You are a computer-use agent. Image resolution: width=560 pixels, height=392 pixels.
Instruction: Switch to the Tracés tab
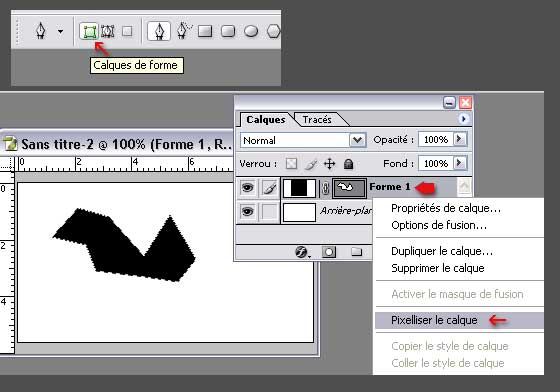[x=317, y=119]
